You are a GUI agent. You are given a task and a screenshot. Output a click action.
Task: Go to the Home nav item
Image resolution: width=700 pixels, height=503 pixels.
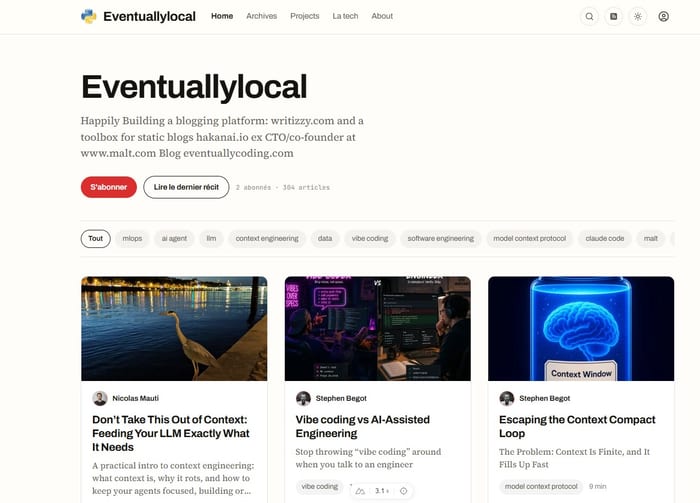(222, 16)
